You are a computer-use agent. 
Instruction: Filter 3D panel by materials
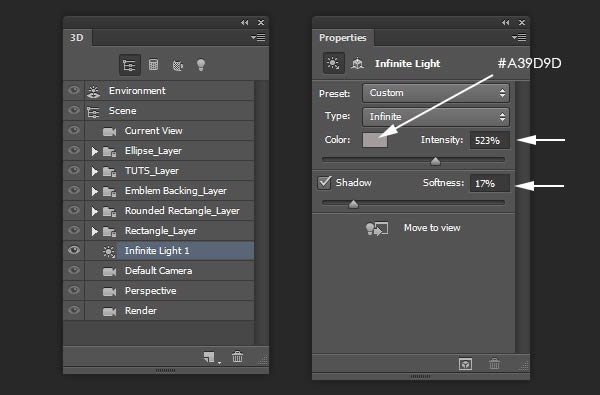pyautogui.click(x=178, y=65)
